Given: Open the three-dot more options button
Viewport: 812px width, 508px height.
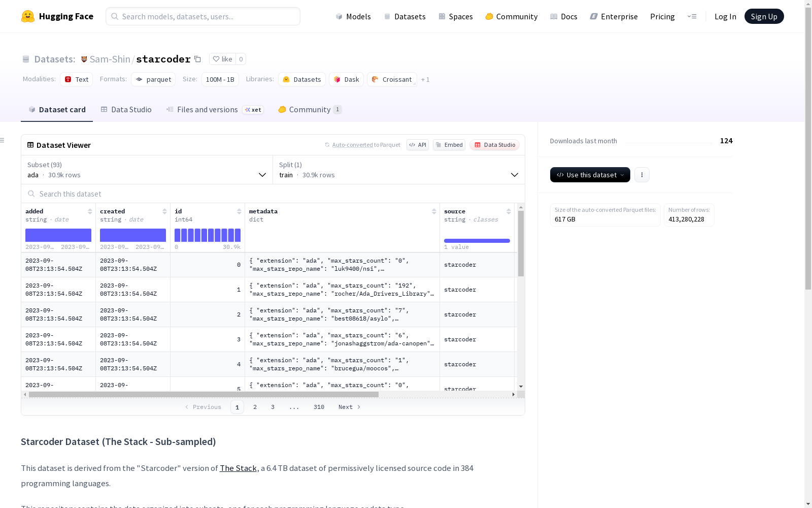Looking at the screenshot, I should click(x=642, y=175).
